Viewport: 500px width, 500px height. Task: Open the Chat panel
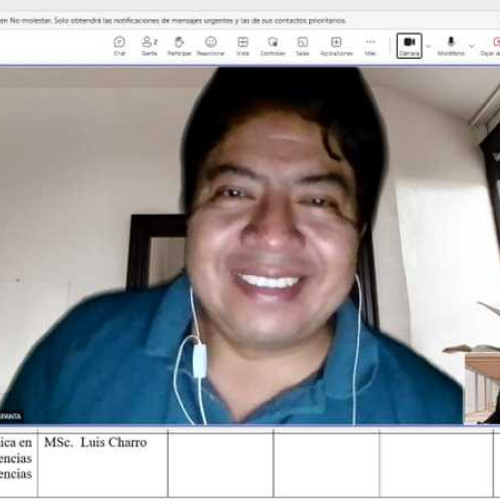click(119, 46)
